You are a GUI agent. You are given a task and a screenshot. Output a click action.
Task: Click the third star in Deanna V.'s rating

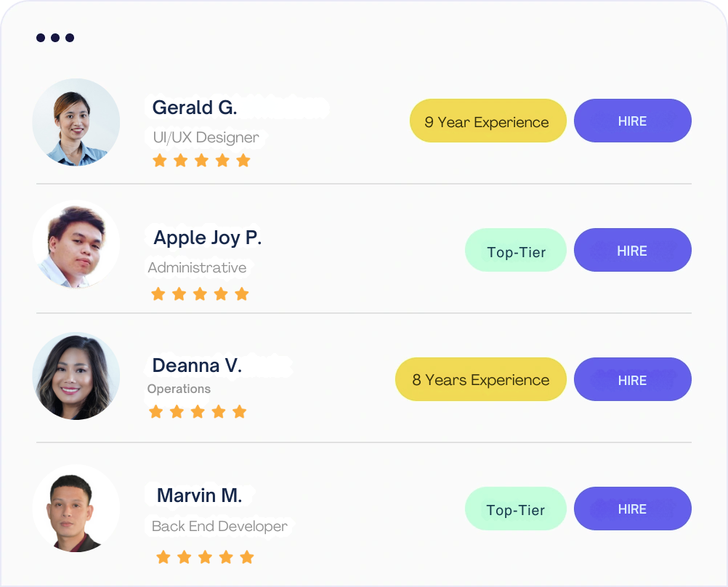point(198,411)
